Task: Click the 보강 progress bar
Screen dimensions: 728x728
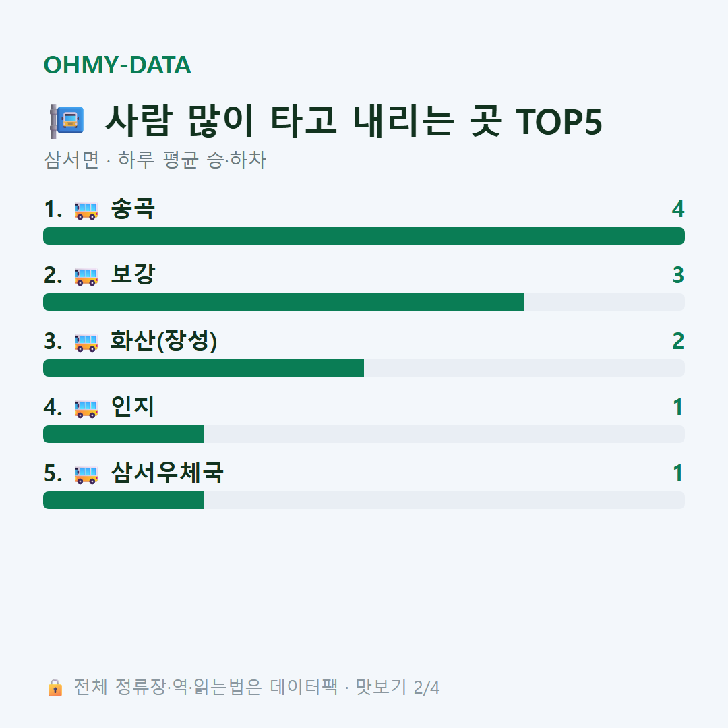Action: [364, 302]
